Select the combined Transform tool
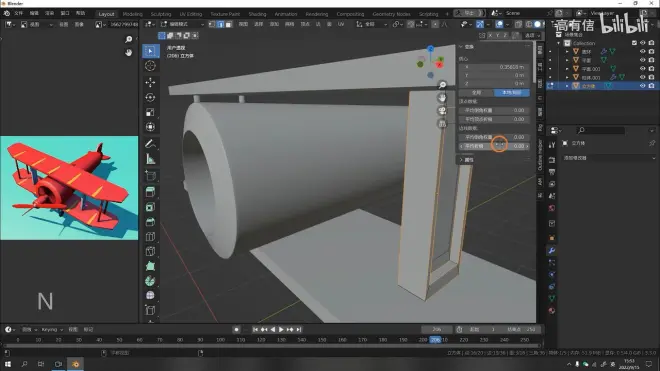Viewport: 660px width, 371px height. coord(150,127)
